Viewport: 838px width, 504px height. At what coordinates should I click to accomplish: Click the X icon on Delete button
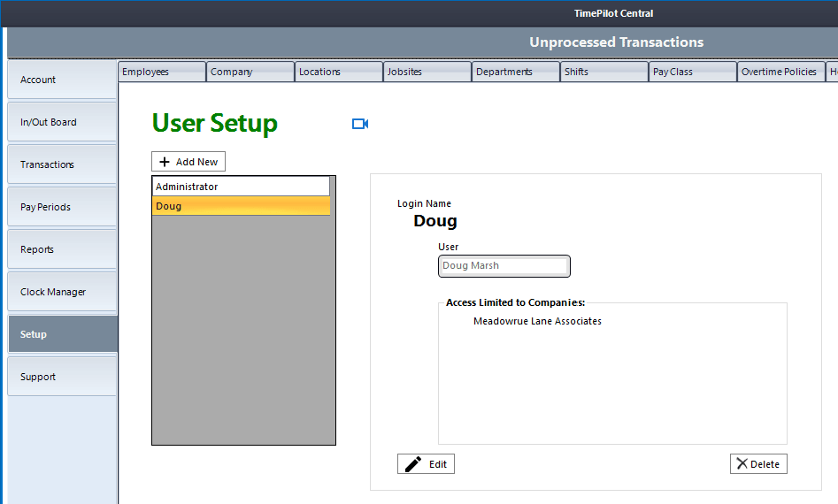[x=742, y=464]
